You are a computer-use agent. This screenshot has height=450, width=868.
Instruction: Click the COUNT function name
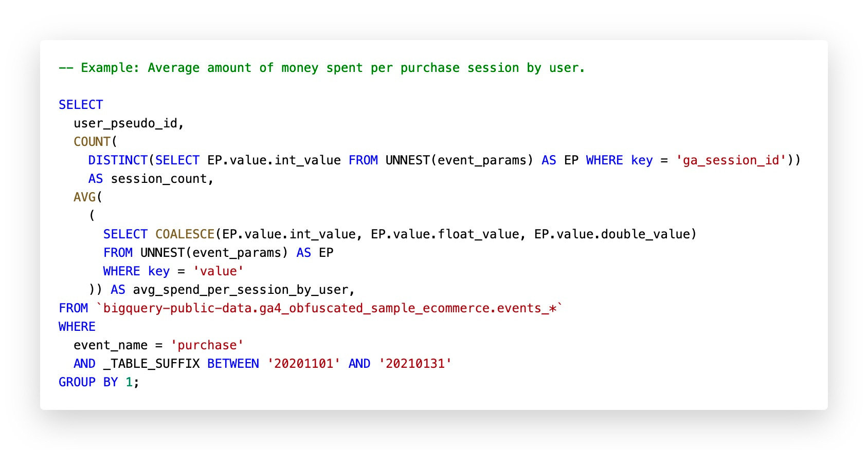pos(92,142)
